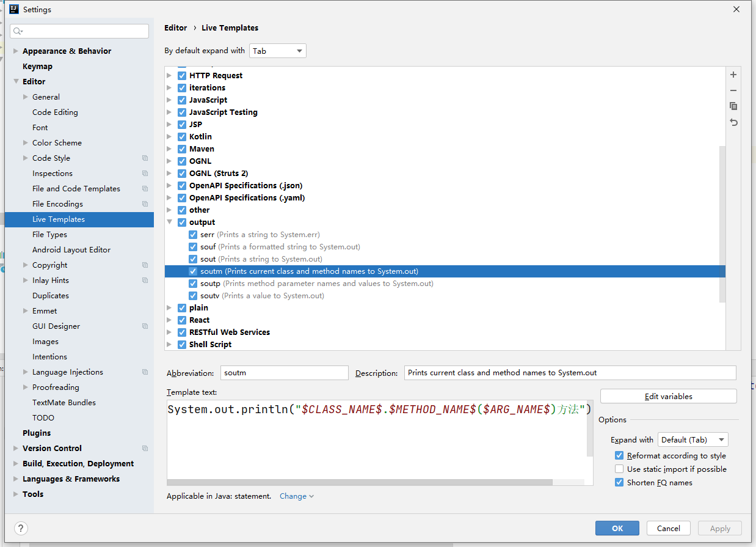Open the Expand with Default (Tab) dropdown

693,440
